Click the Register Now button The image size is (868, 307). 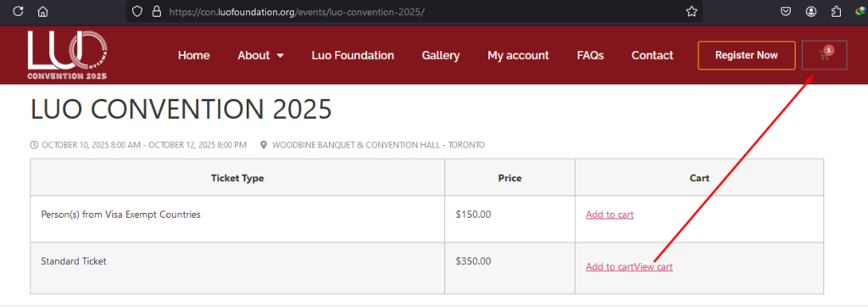747,55
